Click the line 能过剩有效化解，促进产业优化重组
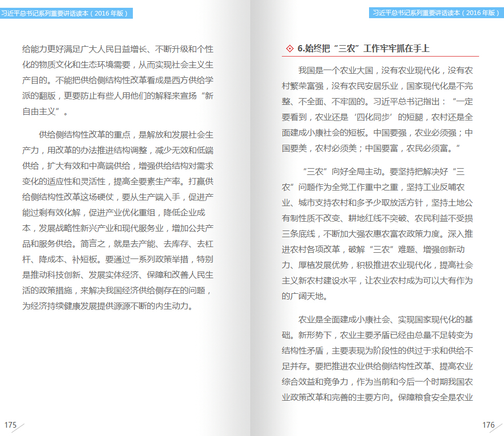This screenshot has width=504, height=436. [x=114, y=212]
